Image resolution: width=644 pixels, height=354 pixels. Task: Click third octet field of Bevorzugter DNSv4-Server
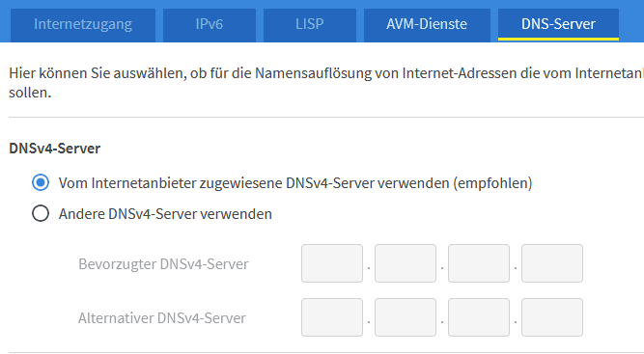(479, 263)
